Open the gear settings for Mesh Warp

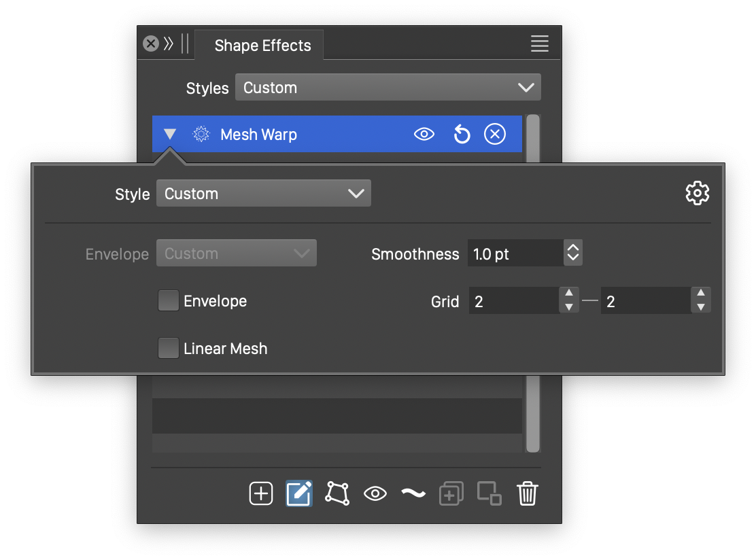(697, 194)
